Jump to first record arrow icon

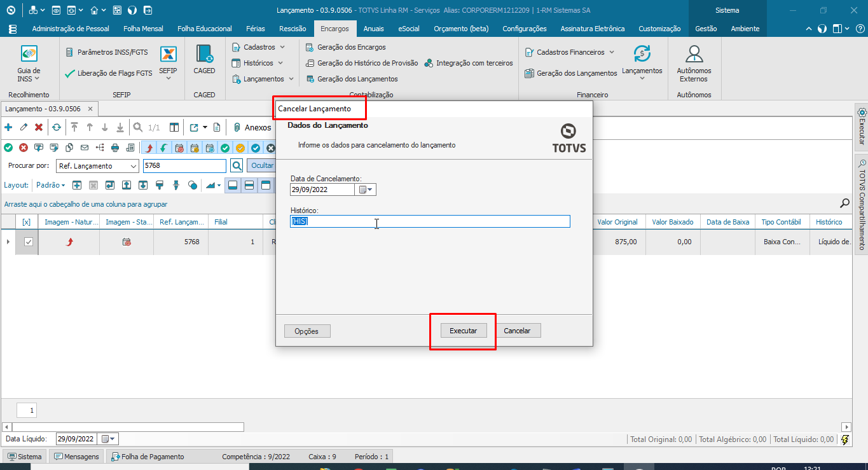[x=74, y=127]
